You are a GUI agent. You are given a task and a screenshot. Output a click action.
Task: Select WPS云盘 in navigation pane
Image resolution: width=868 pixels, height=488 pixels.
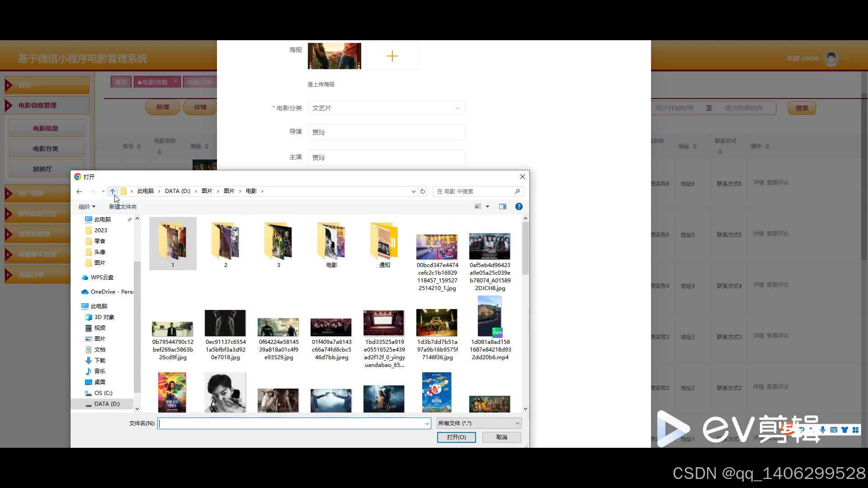click(x=102, y=277)
